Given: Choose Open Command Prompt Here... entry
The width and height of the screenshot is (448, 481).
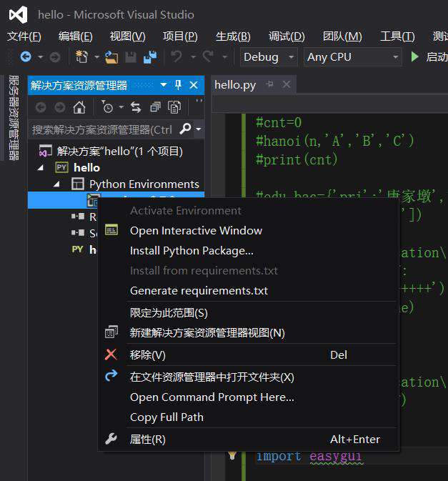Looking at the screenshot, I should (248, 397).
